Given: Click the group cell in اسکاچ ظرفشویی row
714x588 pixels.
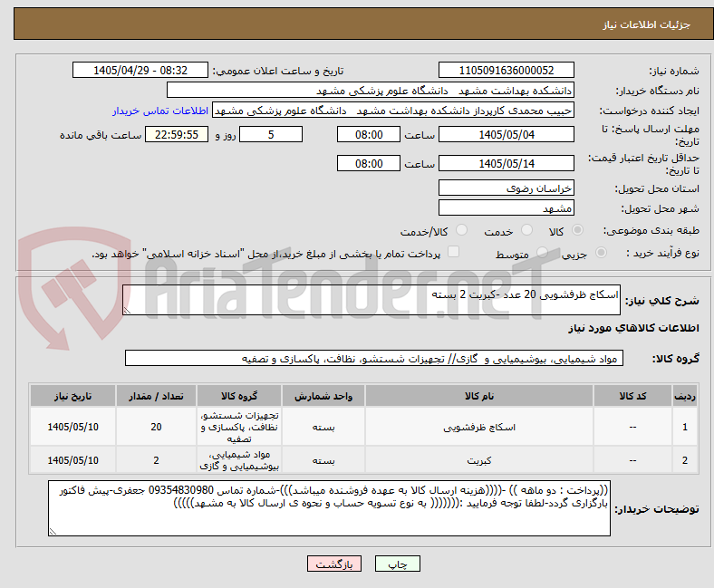Looking at the screenshot, I should click(x=239, y=427).
